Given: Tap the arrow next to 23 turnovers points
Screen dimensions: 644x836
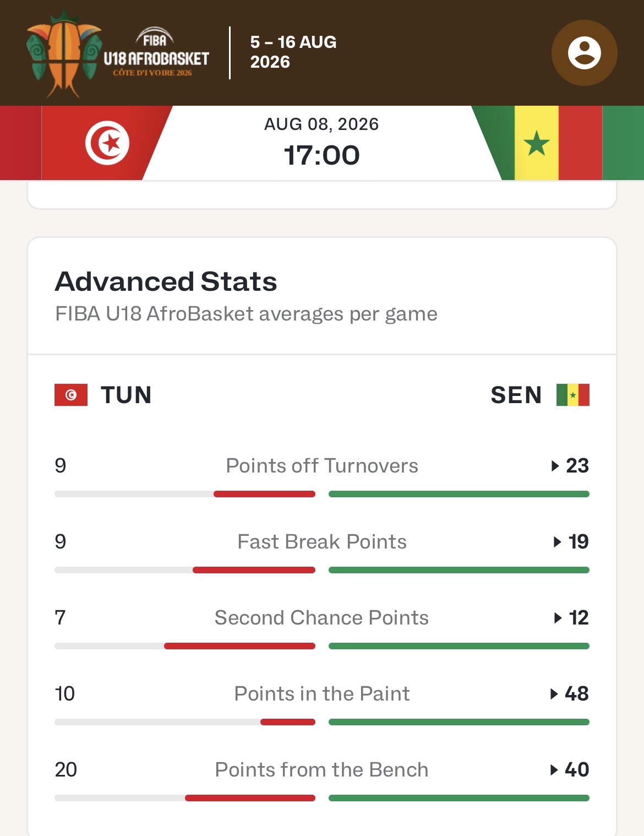Looking at the screenshot, I should pos(555,466).
